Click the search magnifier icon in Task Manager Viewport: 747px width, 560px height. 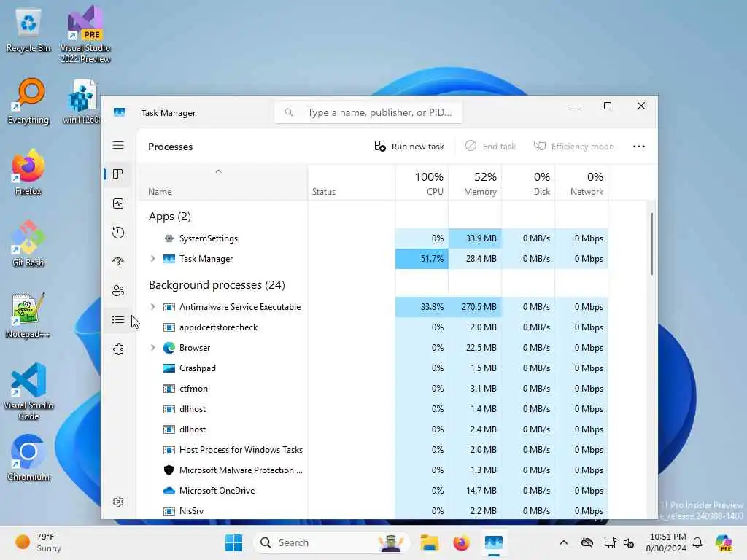pos(289,112)
